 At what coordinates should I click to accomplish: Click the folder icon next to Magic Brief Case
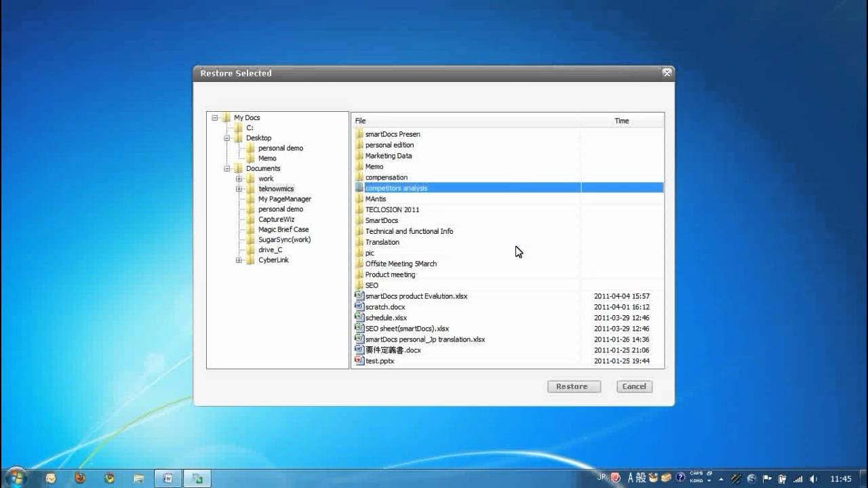(x=251, y=229)
